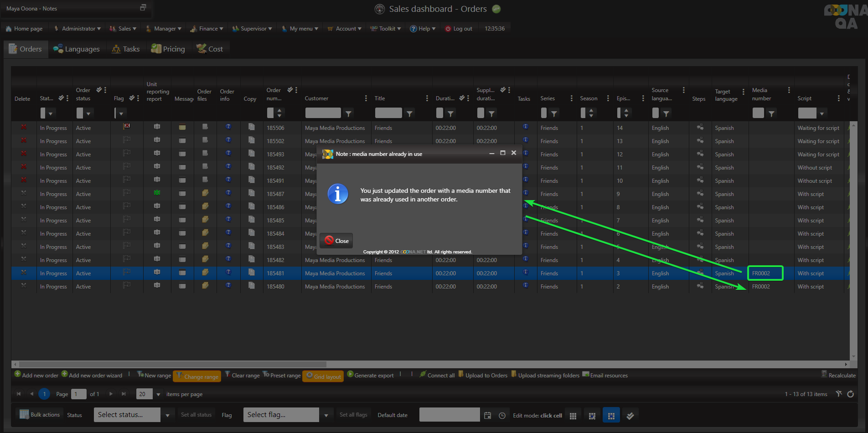Expand the Select status dropdown
The image size is (868, 433).
point(167,415)
